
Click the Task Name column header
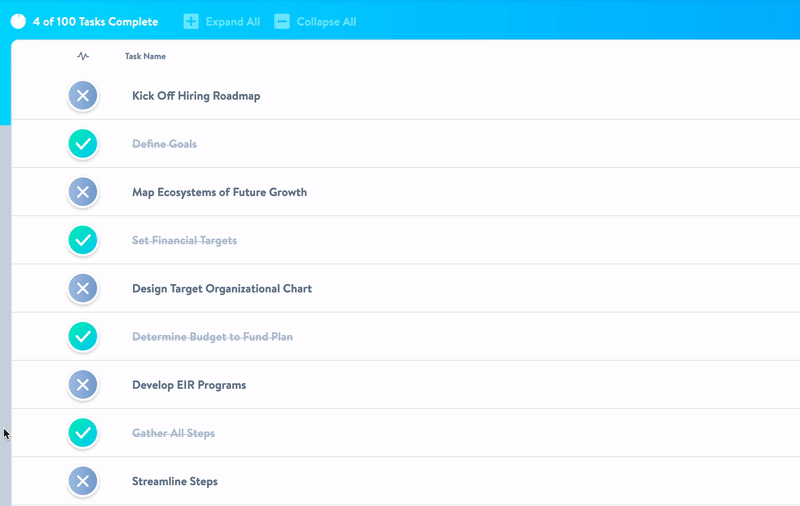click(x=145, y=57)
